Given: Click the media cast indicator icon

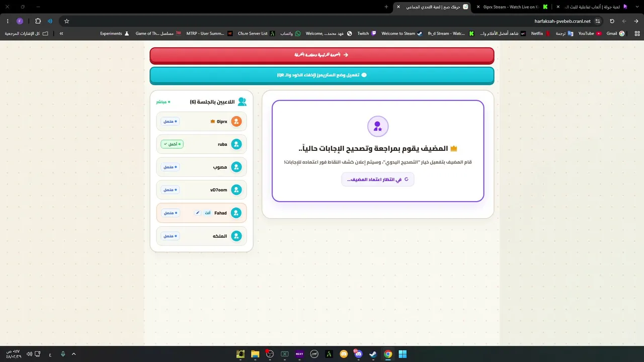Looking at the screenshot, I should tap(50, 21).
